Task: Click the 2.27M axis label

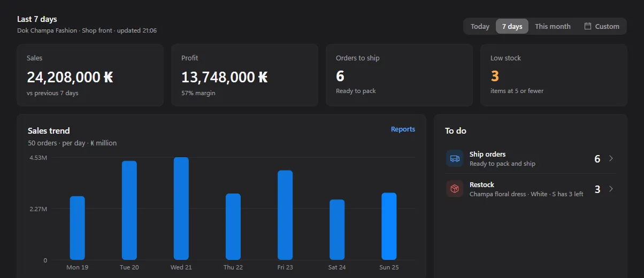Action: (39, 209)
